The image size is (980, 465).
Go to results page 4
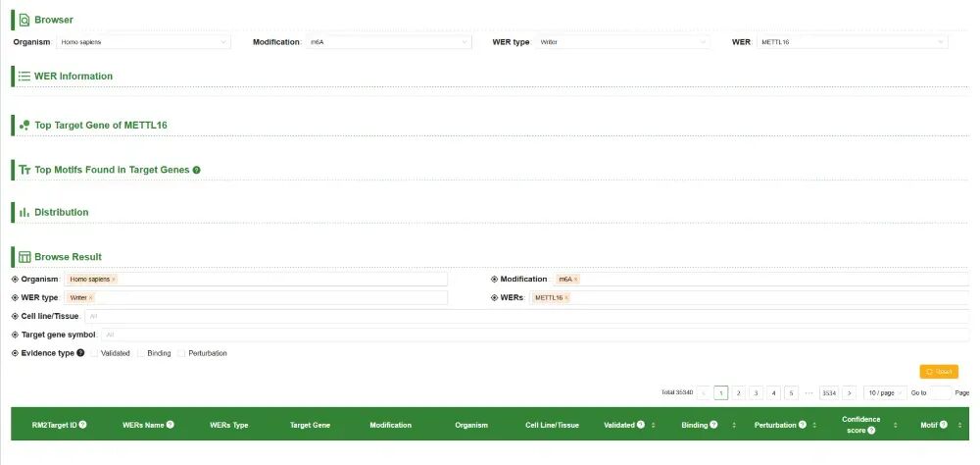774,393
